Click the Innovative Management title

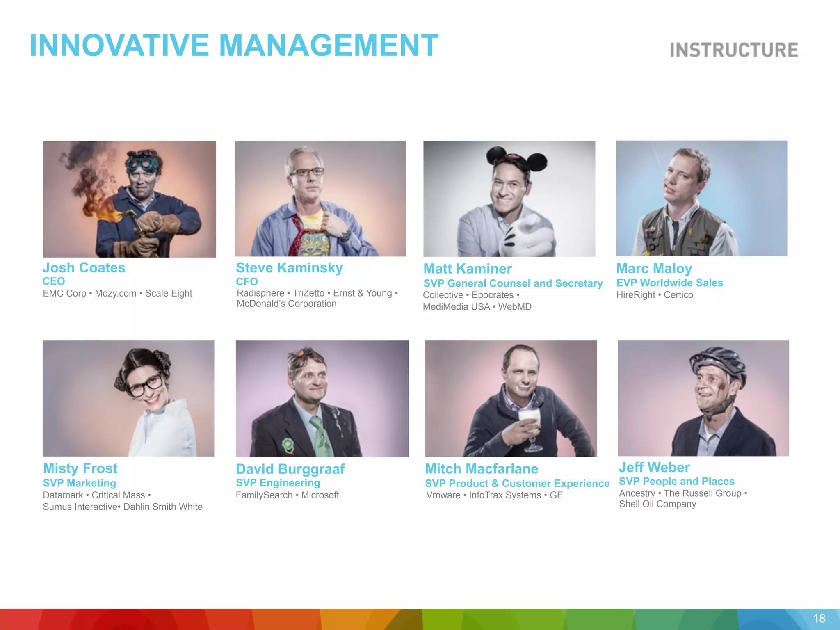pyautogui.click(x=234, y=45)
